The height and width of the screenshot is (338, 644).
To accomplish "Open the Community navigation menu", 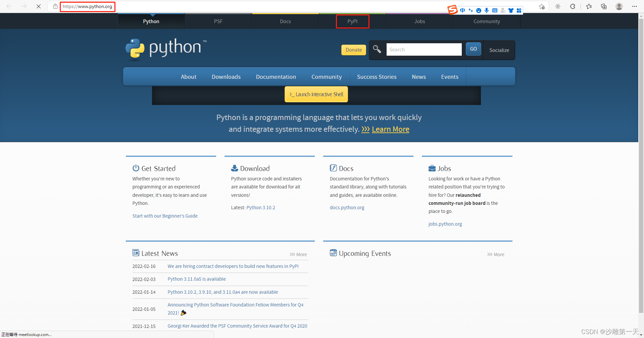I will (x=327, y=77).
